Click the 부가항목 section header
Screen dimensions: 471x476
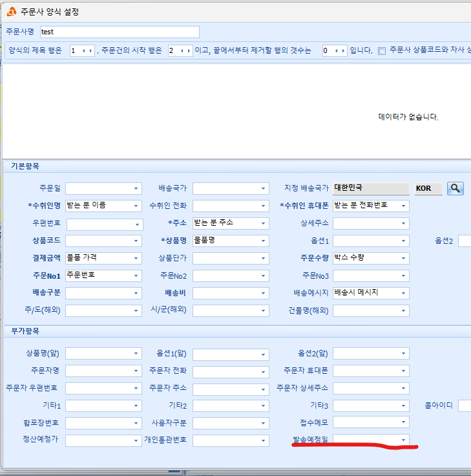tap(25, 331)
